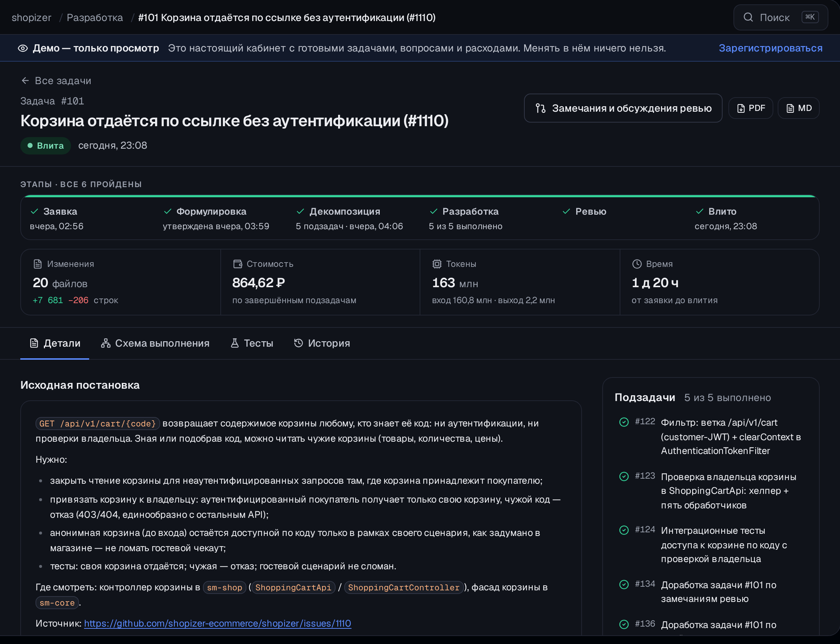The height and width of the screenshot is (644, 840).
Task: Switch to the Тесты tab
Action: coord(251,343)
